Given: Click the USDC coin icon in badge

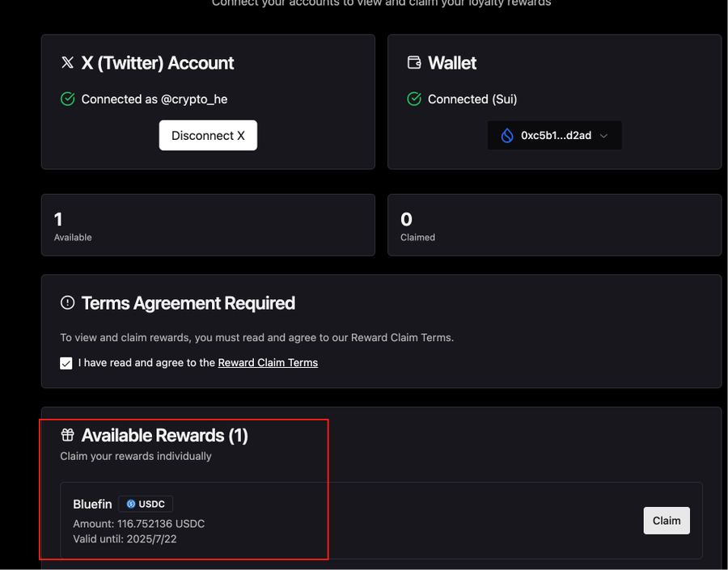Looking at the screenshot, I should coord(131,504).
